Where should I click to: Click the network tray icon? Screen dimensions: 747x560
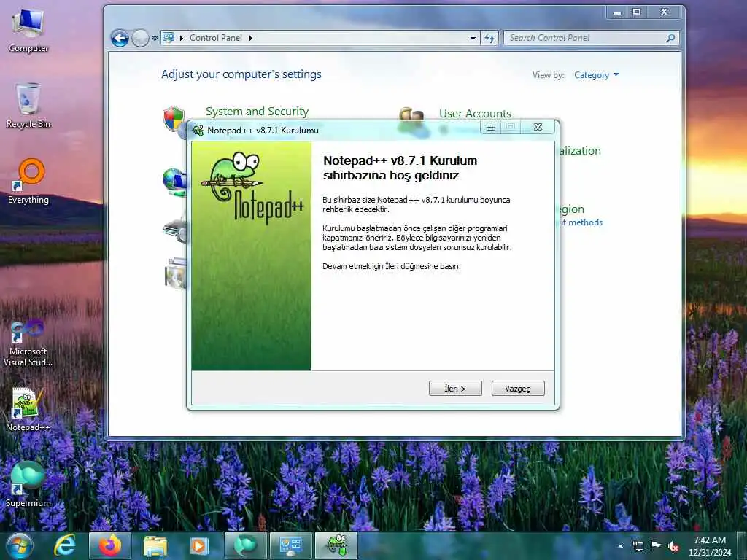click(638, 546)
